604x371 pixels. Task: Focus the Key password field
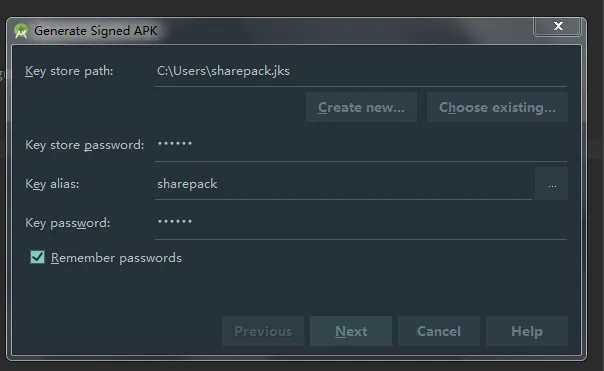[x=361, y=223]
